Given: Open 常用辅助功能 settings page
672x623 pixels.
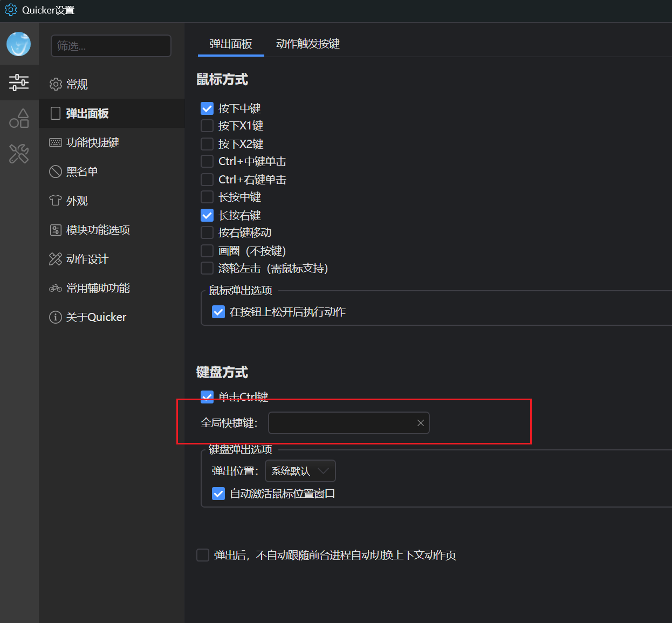Looking at the screenshot, I should [112, 288].
